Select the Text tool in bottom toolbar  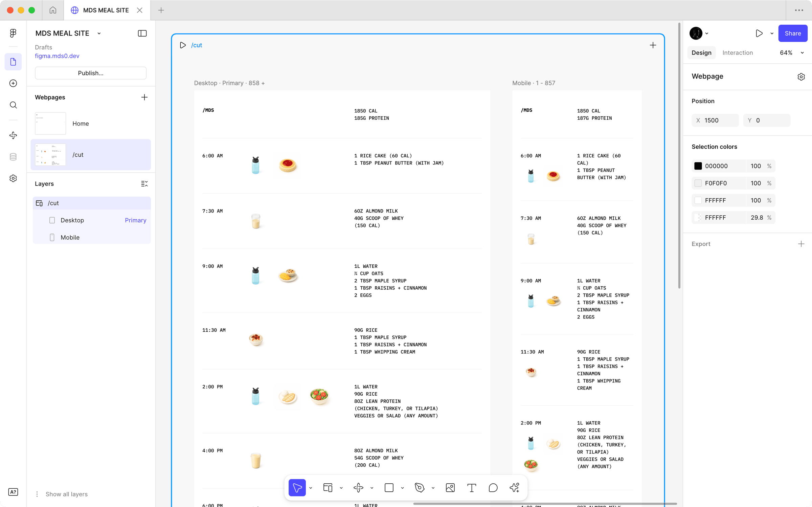tap(472, 488)
